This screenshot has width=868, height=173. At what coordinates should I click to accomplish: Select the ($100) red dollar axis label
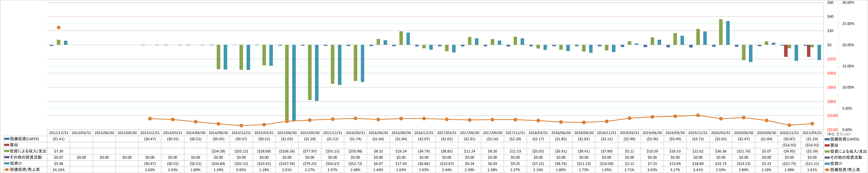pos(832,115)
